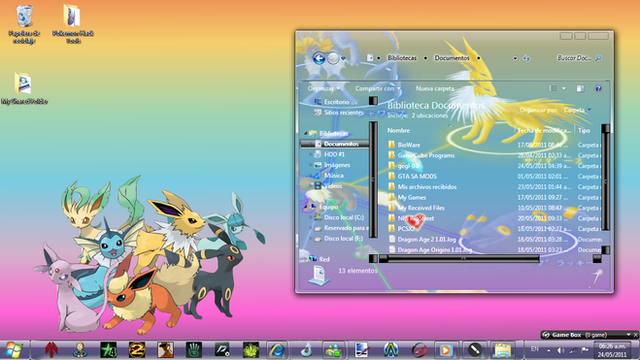Viewport: 640px width, 360px height.
Task: Open the black circle slash taskbar icon
Action: [x=474, y=350]
